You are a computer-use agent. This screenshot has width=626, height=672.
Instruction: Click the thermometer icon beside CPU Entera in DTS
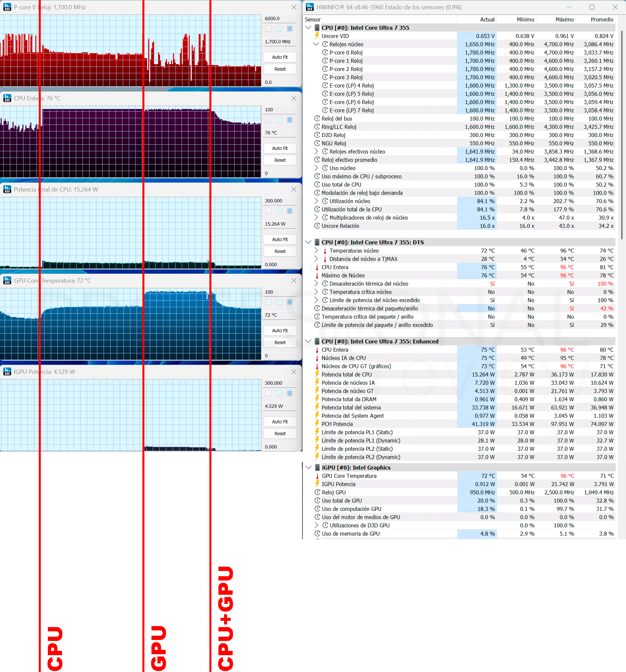[317, 267]
